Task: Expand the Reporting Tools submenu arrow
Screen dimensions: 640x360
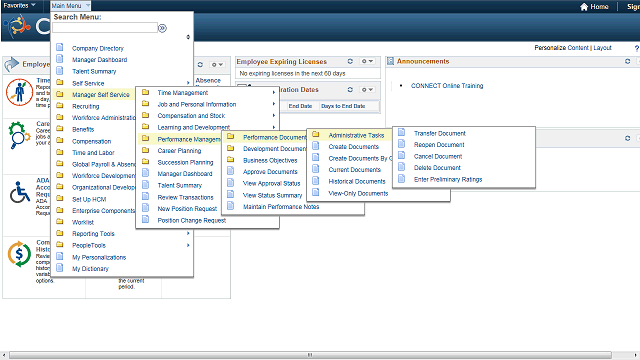Action: (188, 233)
